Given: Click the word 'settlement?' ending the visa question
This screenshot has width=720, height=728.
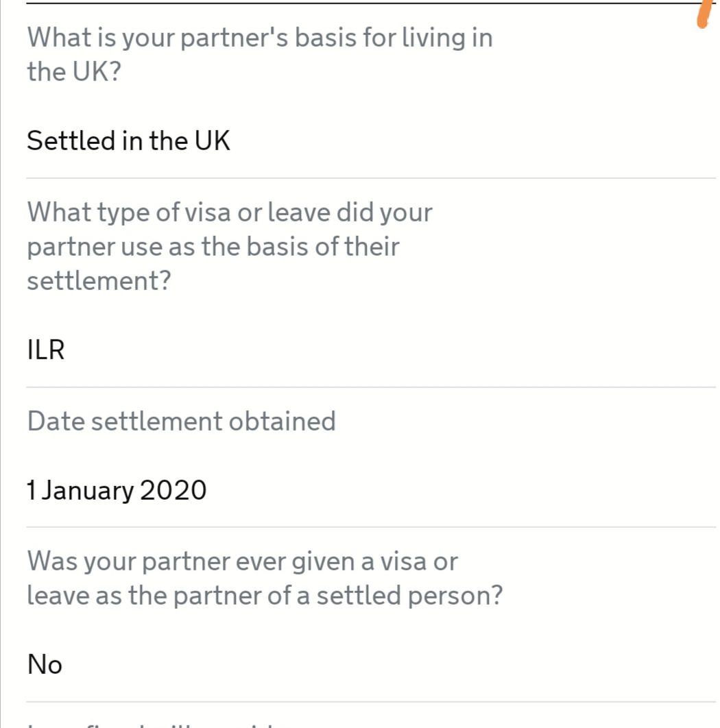Looking at the screenshot, I should click(99, 280).
